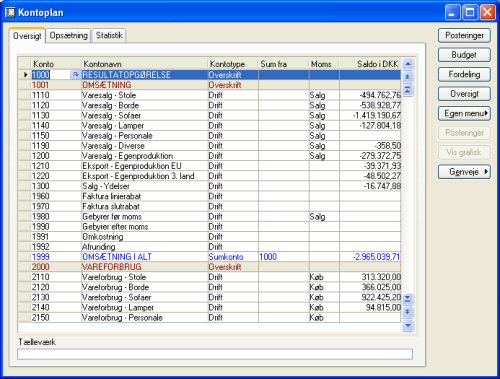The height and width of the screenshot is (379, 500).
Task: Select Vareforbrug - Sofaer row
Action: (x=210, y=297)
